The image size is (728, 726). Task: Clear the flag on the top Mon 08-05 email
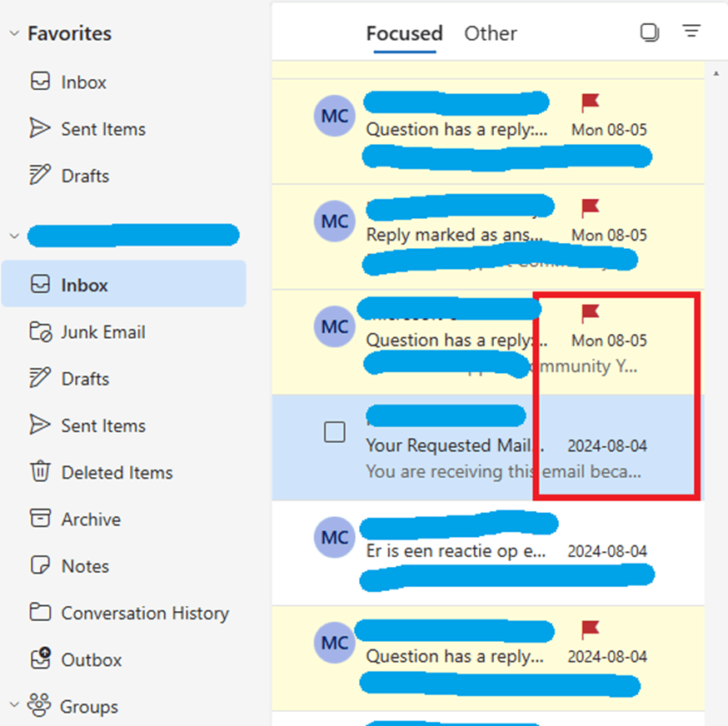point(590,100)
